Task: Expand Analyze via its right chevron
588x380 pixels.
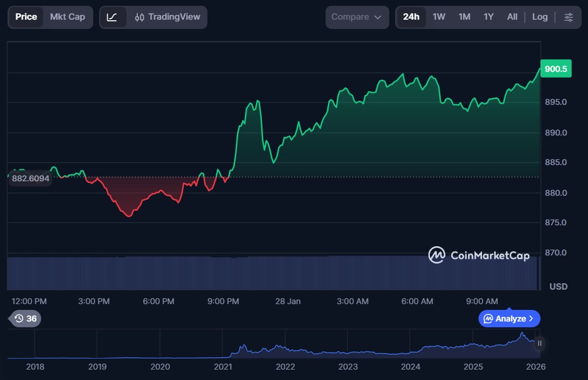Action: (x=531, y=319)
